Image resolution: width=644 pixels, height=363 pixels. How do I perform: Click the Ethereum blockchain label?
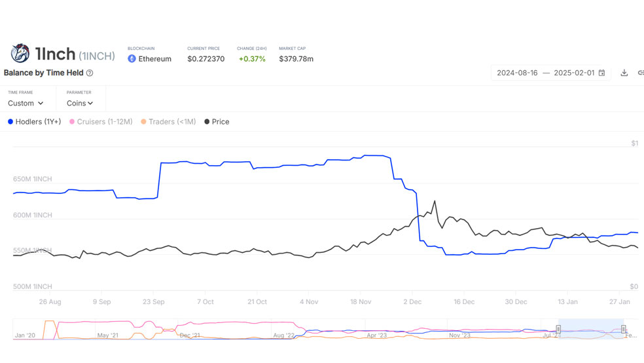[x=155, y=59]
